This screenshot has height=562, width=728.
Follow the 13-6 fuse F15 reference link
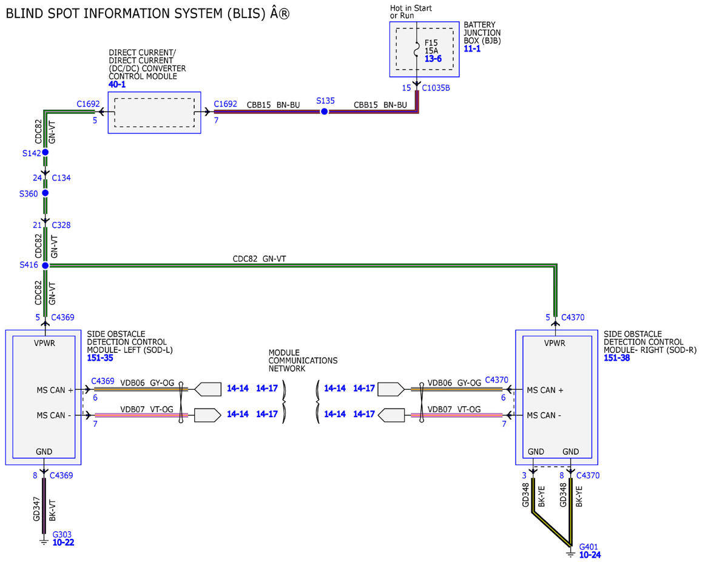[x=433, y=59]
